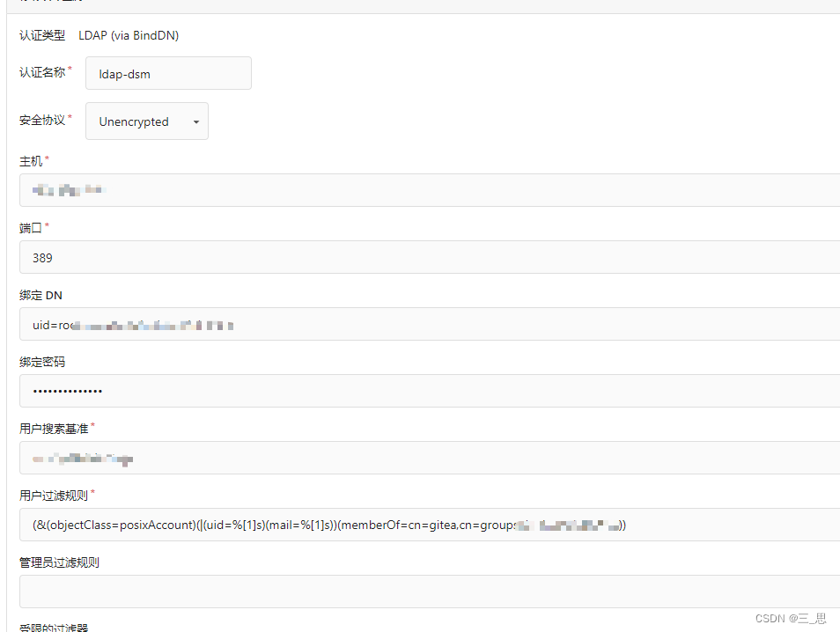Click the 认证类型 label text
The height and width of the screenshot is (632, 840).
42,36
